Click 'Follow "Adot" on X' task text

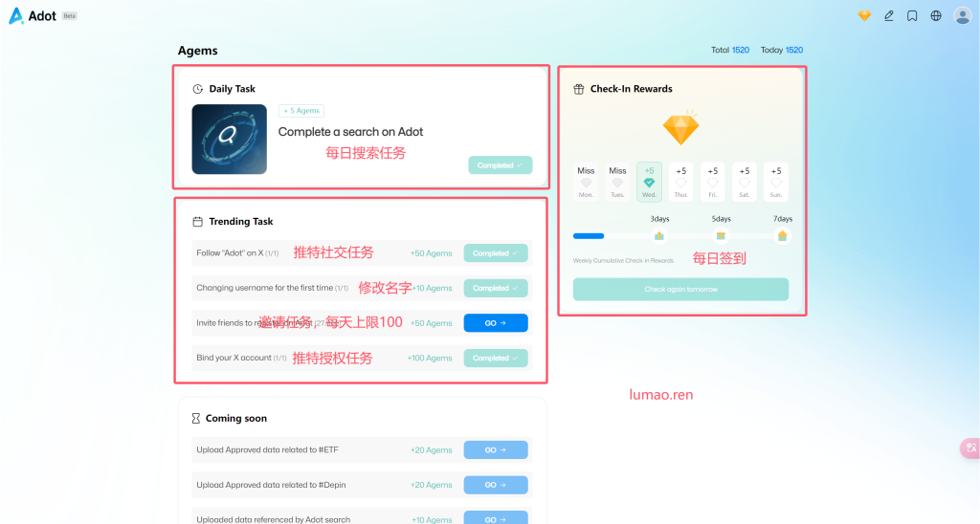click(230, 253)
